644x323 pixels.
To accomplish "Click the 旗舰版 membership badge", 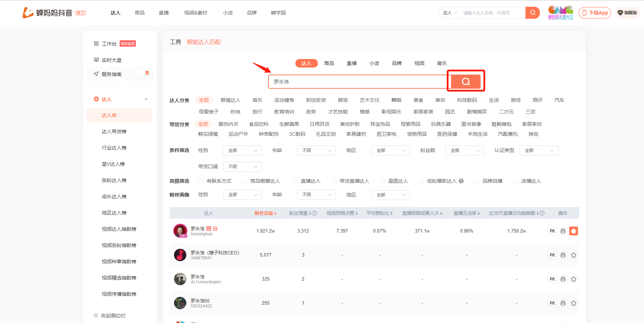I will (627, 13).
